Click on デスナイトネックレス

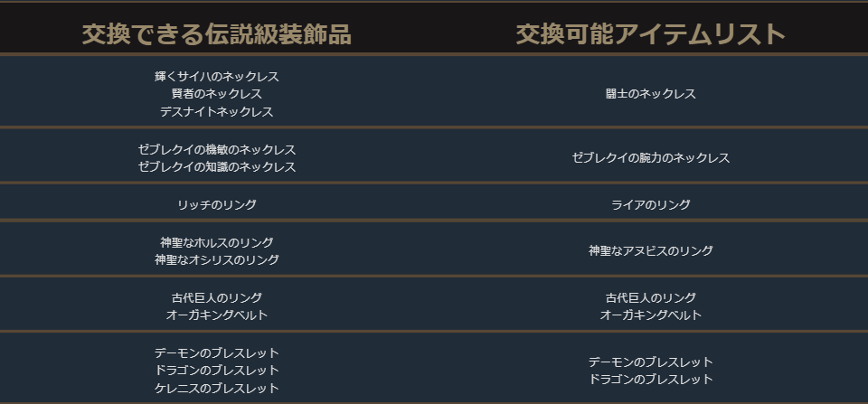click(217, 112)
